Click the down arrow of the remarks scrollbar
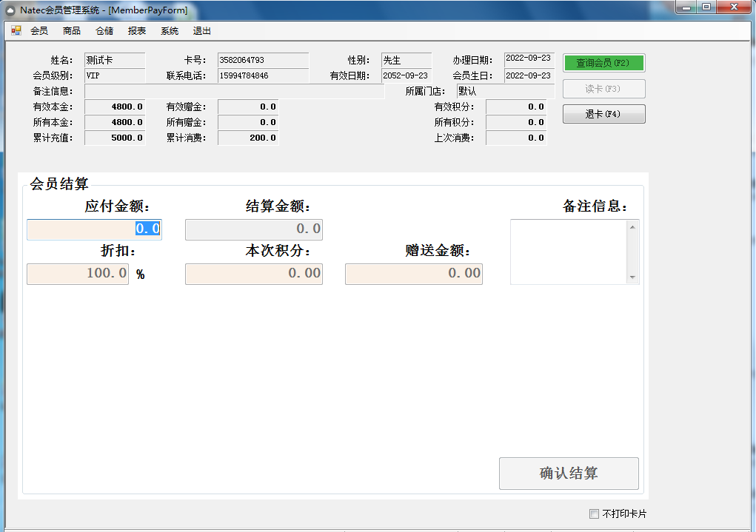756x532 pixels. coord(632,277)
